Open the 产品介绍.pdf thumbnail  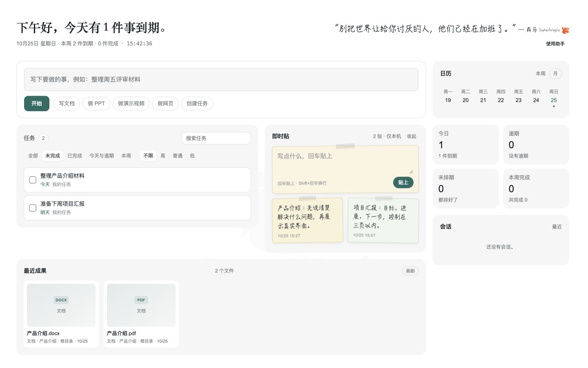click(141, 305)
